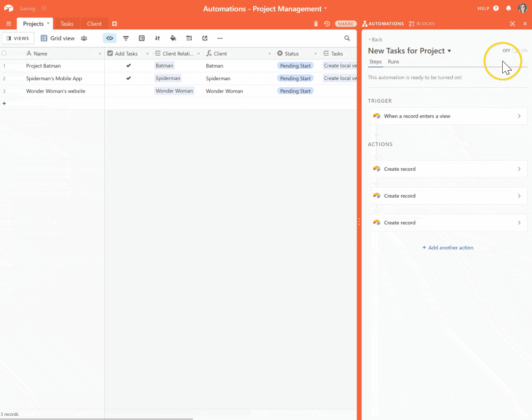Expand the When a record enters a view trigger
532x420 pixels.
(448, 116)
